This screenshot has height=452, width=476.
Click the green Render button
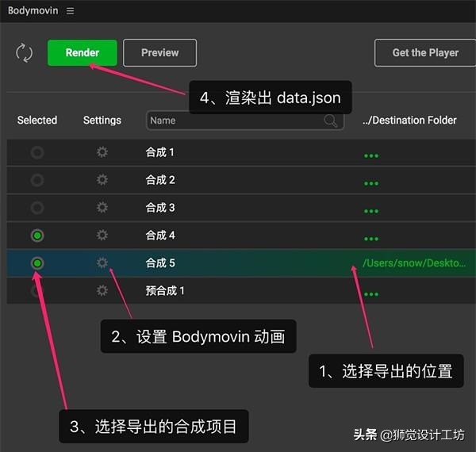click(x=83, y=52)
